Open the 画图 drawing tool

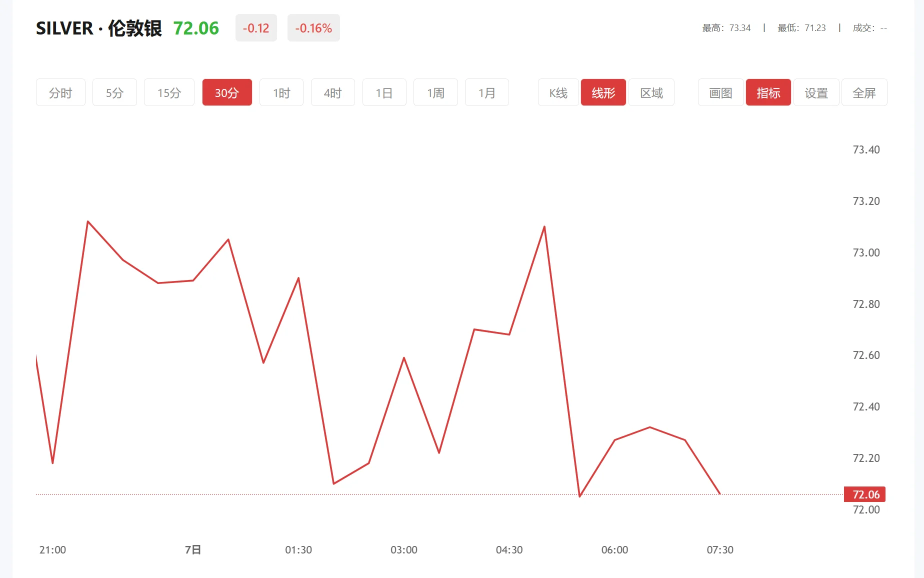tap(720, 92)
